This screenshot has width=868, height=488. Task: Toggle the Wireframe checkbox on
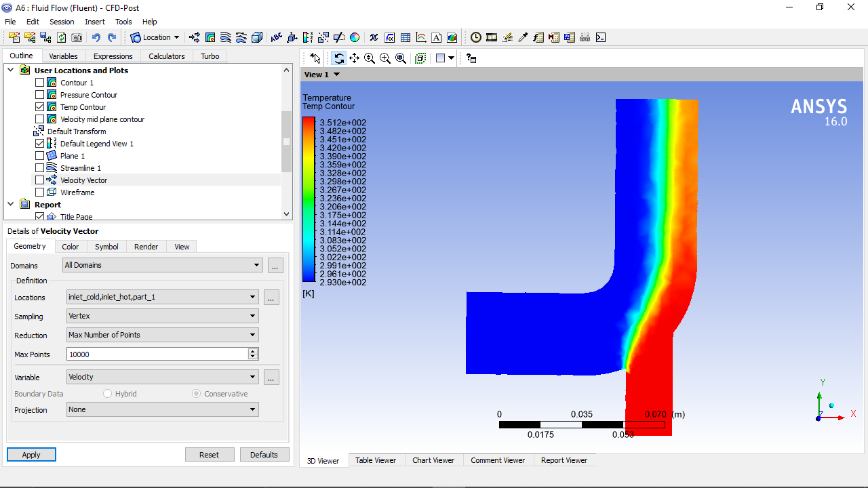(x=39, y=192)
